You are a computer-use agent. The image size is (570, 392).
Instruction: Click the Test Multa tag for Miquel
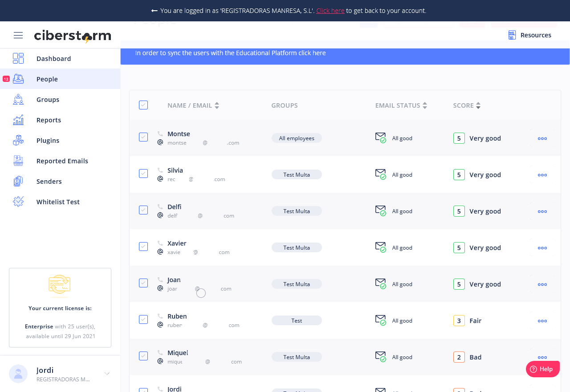(x=297, y=357)
